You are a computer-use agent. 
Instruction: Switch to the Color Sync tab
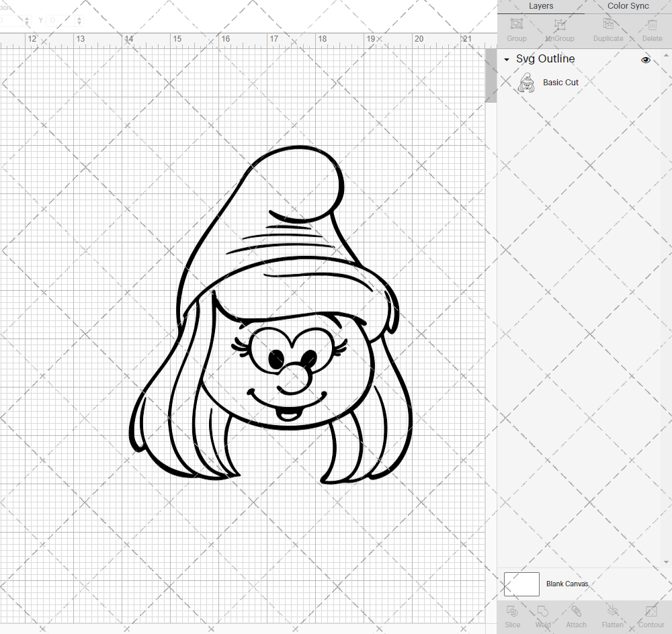point(628,6)
